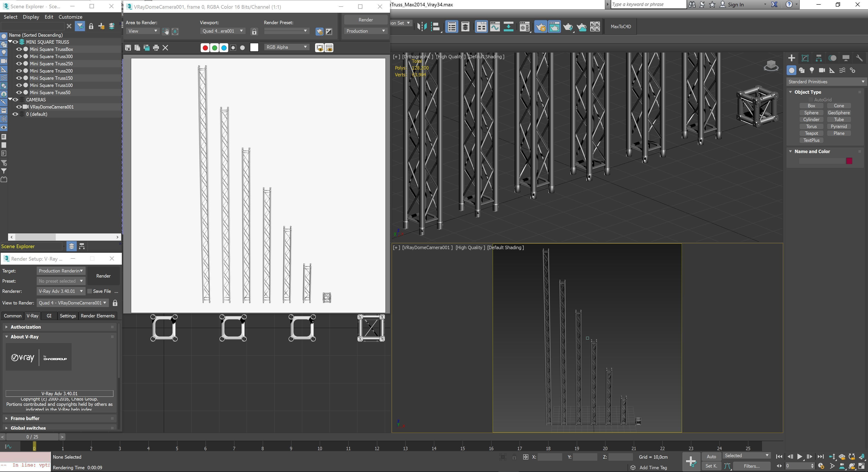Switch to the Render Elements tab
The width and height of the screenshot is (868, 472).
(x=98, y=316)
